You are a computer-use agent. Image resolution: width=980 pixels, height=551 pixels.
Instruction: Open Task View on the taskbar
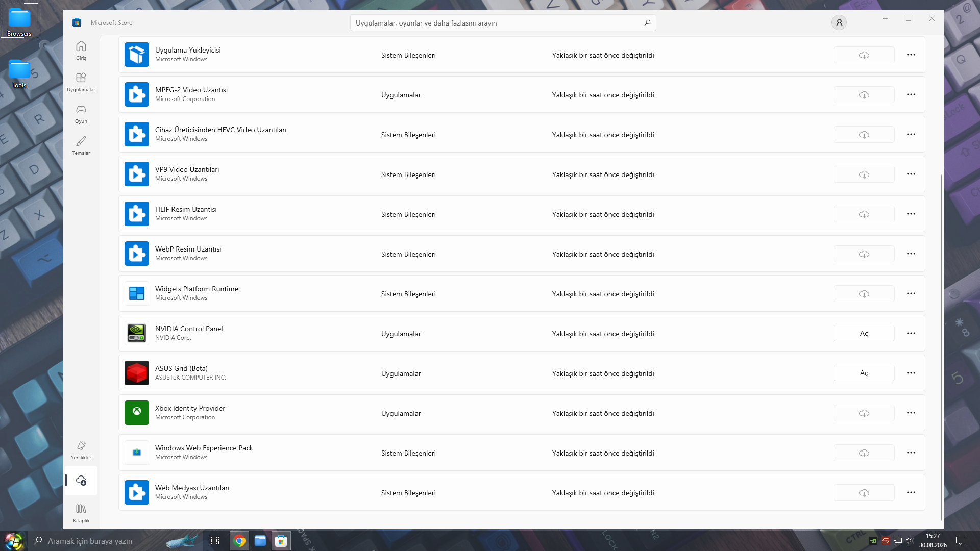[215, 541]
